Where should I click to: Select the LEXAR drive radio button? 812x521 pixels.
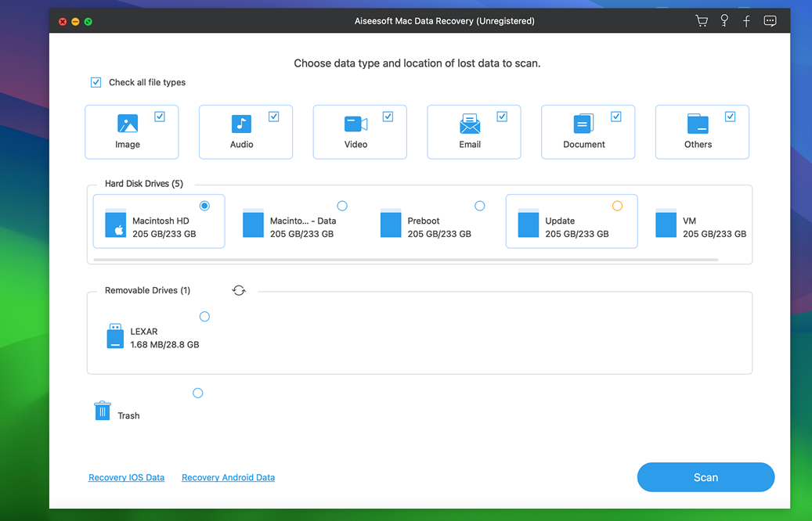204,317
